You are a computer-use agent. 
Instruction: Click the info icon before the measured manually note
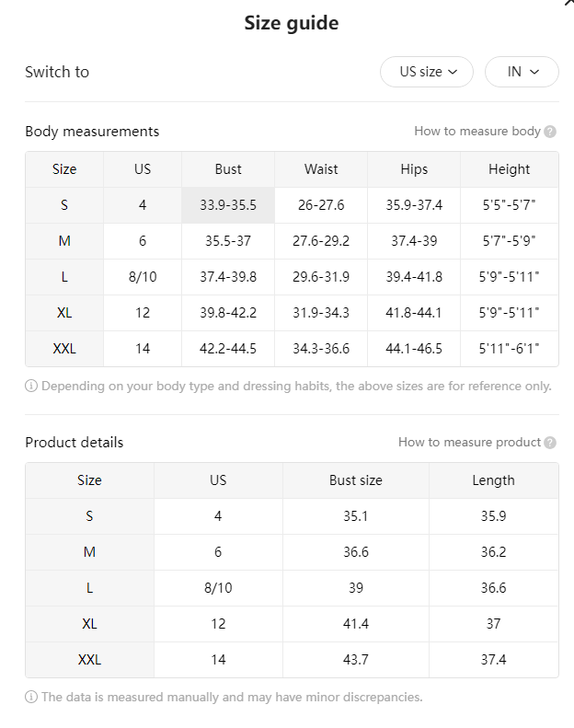[x=31, y=697]
